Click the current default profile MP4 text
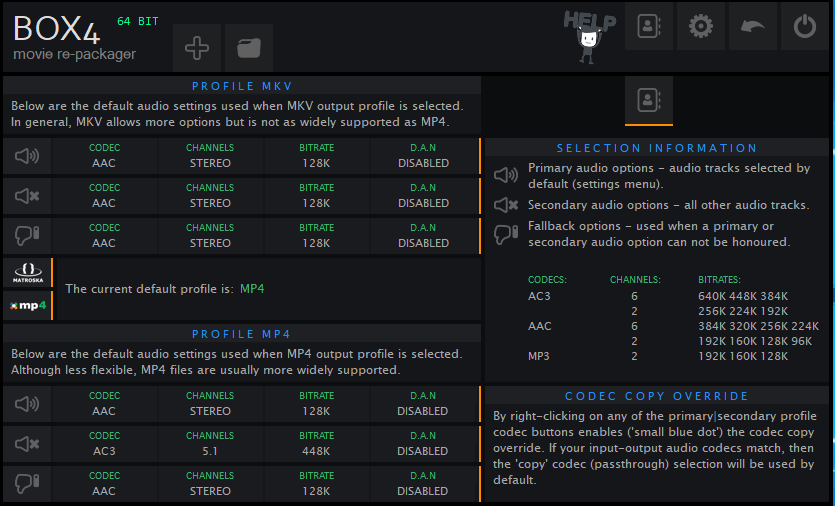This screenshot has width=835, height=506. pyautogui.click(x=252, y=289)
